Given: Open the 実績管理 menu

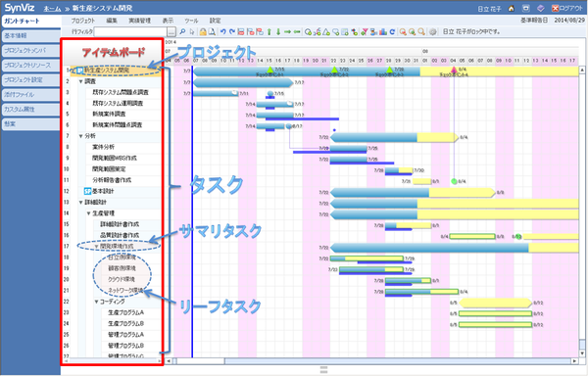Looking at the screenshot, I should (x=139, y=21).
